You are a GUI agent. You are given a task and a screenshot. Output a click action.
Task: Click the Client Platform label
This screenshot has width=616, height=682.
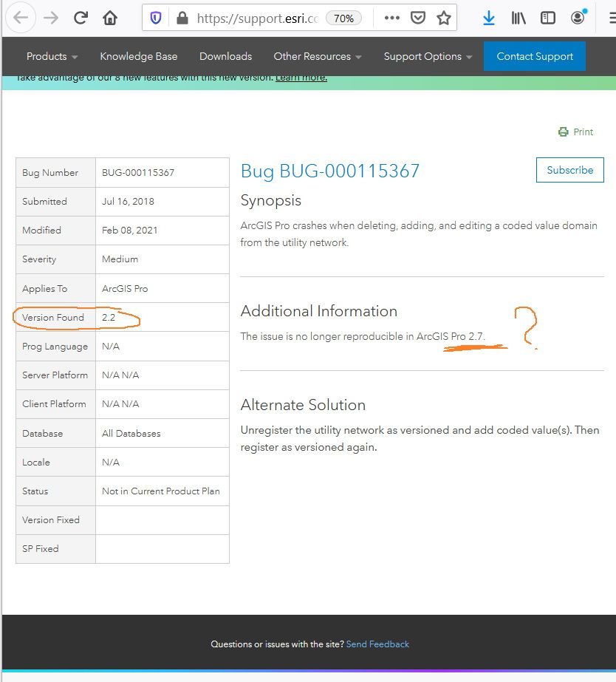[54, 404]
